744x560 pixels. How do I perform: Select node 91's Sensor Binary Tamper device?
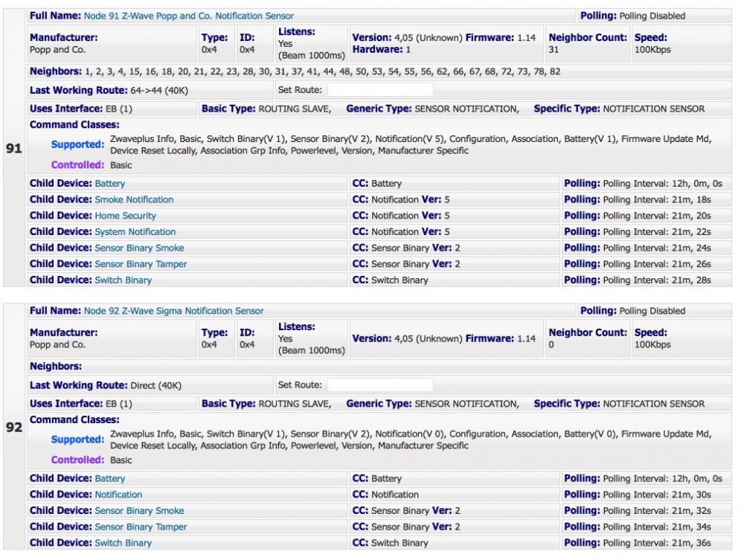coord(141,264)
